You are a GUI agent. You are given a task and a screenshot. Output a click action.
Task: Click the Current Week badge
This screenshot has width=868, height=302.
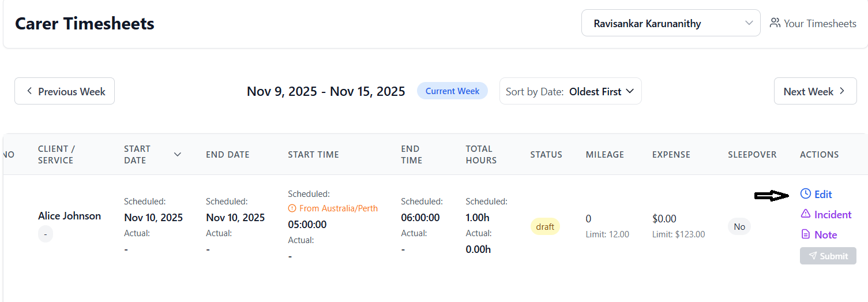coord(452,91)
